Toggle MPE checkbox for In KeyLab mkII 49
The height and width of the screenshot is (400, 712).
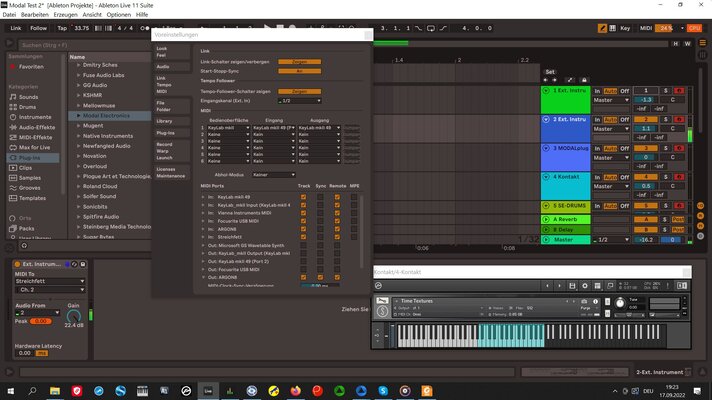click(354, 197)
